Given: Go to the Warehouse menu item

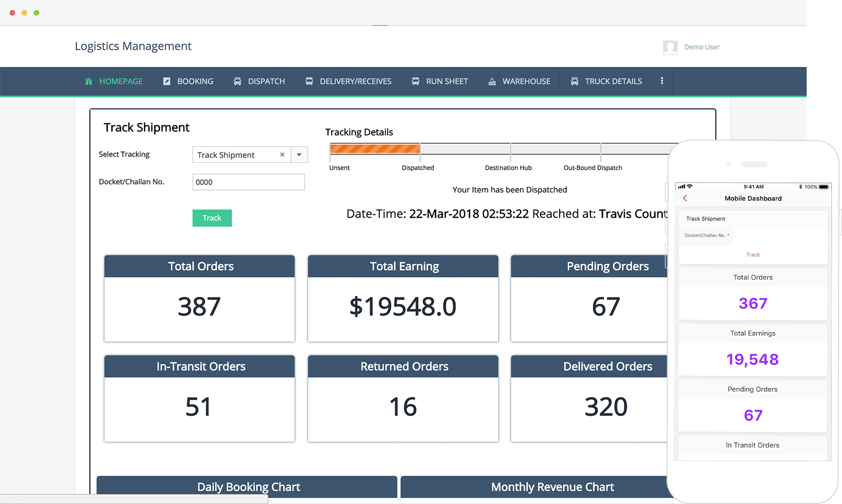Looking at the screenshot, I should tap(526, 81).
